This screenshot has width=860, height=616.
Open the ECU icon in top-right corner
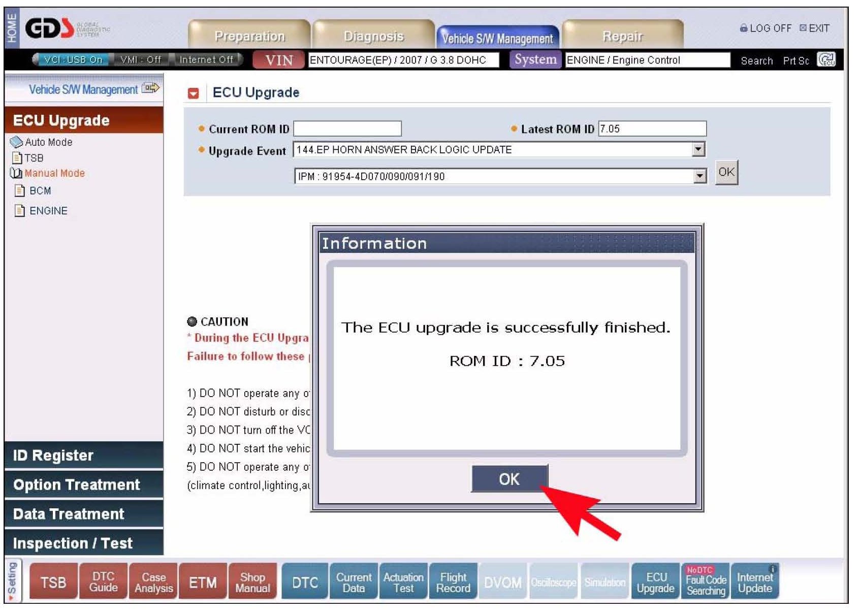825,60
